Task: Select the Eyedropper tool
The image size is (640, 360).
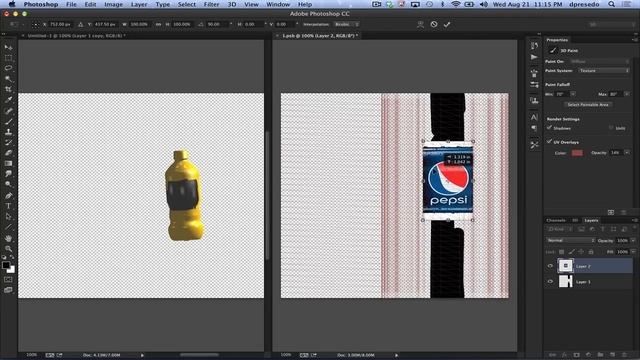Action: [x=8, y=100]
